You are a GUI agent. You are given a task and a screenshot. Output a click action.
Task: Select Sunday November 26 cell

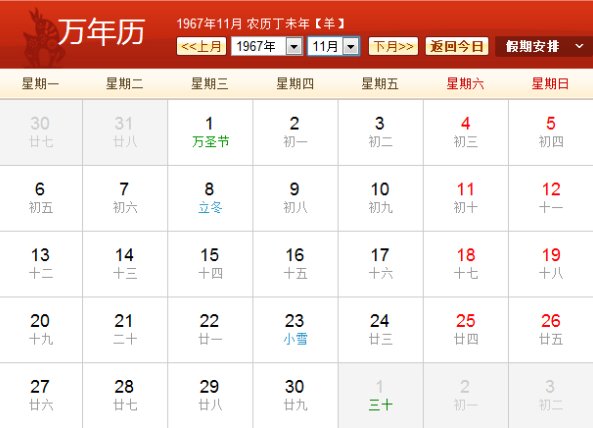coord(551,330)
